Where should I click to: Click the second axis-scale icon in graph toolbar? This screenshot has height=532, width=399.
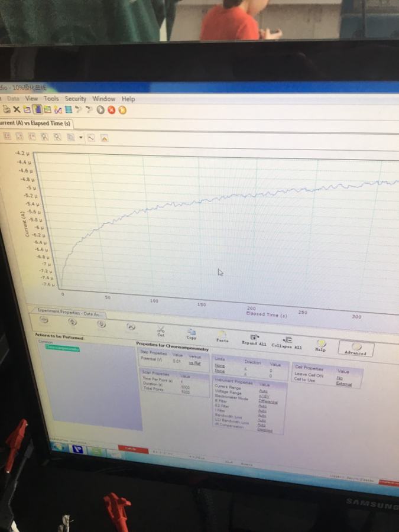20,137
